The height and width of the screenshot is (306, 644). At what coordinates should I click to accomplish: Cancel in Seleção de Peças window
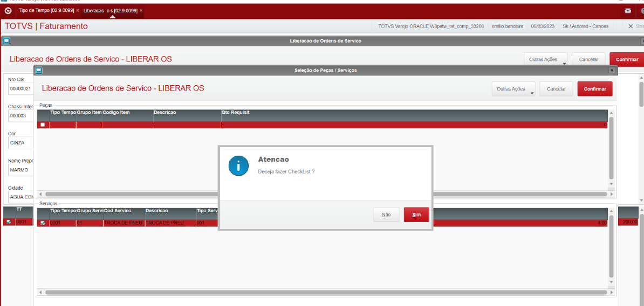click(x=556, y=89)
